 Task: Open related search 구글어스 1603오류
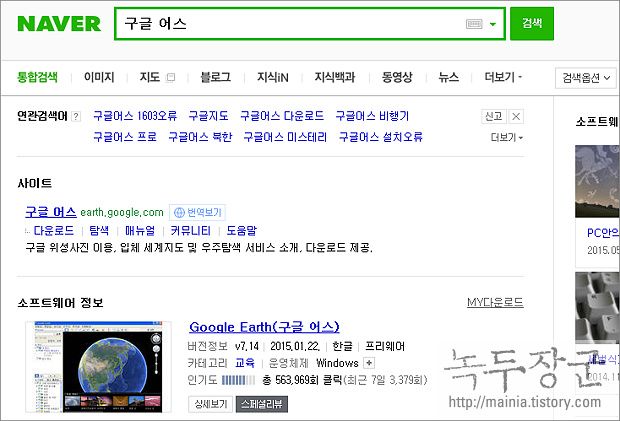[x=135, y=116]
